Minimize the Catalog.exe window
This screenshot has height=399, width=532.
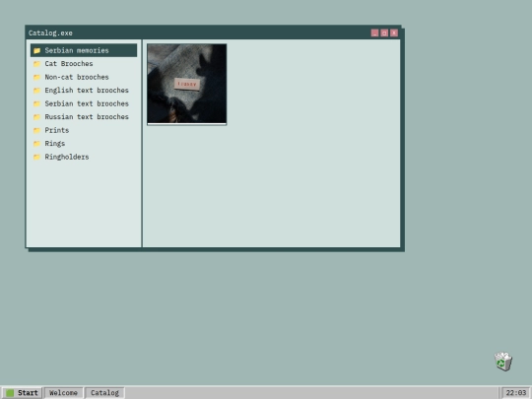coord(374,33)
